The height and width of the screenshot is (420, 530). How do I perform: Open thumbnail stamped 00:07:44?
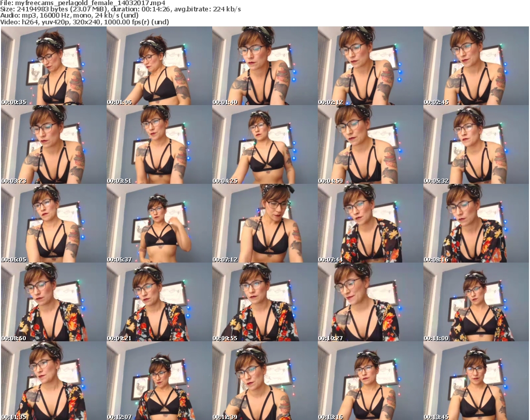tap(371, 223)
